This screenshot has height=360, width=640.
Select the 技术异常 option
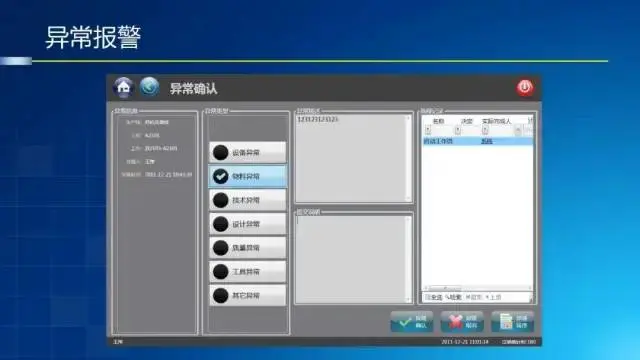247,200
